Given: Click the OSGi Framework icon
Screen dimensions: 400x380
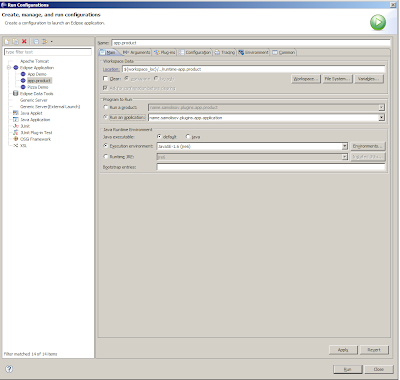Looking at the screenshot, I should [15, 139].
